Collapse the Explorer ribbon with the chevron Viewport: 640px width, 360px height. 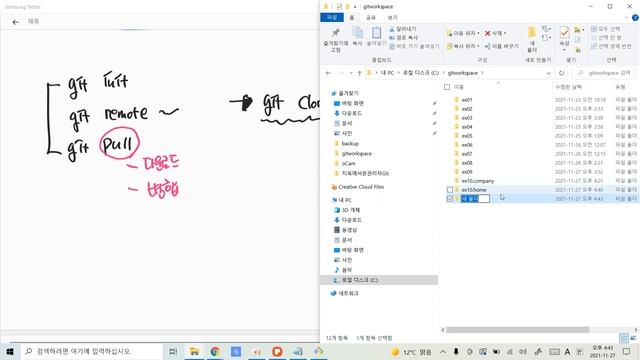(x=627, y=18)
